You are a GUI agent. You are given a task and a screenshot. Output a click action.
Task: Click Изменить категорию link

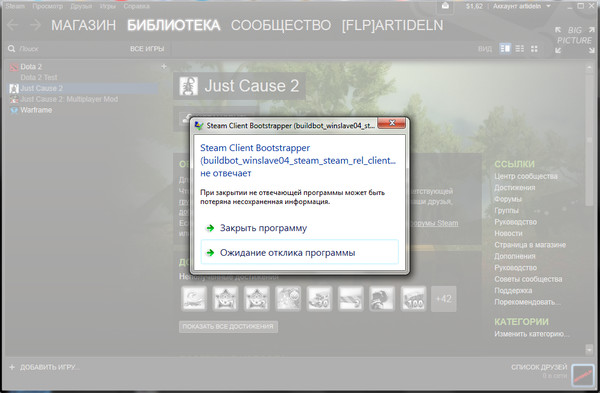(x=532, y=334)
